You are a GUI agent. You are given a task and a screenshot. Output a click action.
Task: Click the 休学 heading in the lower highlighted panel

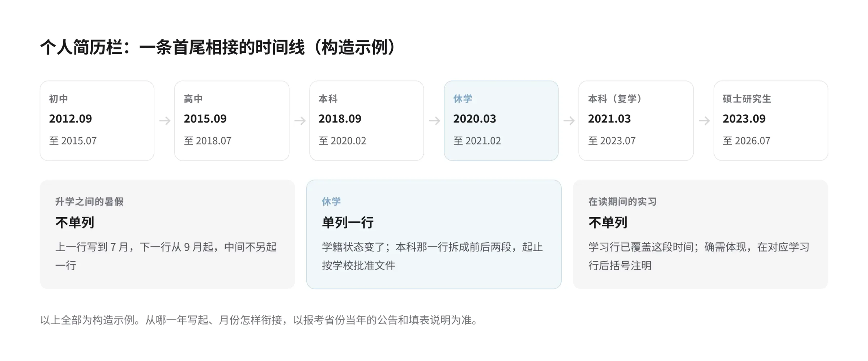tap(331, 202)
